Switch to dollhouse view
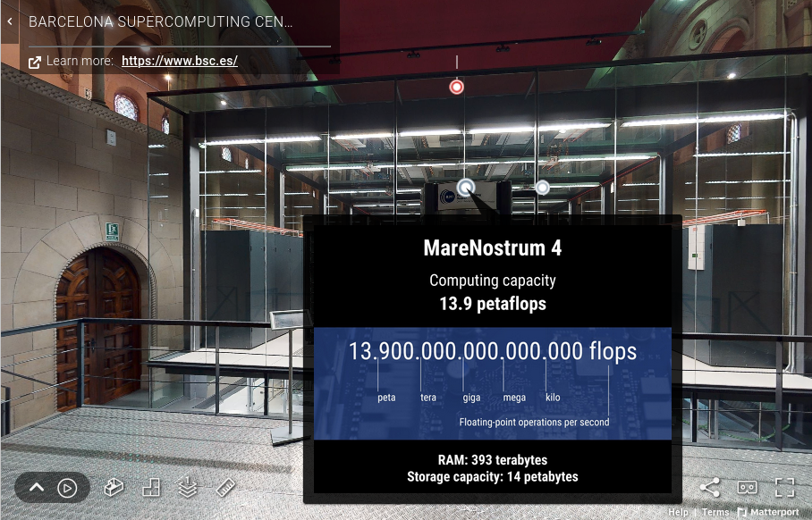Image resolution: width=812 pixels, height=520 pixels. point(114,488)
